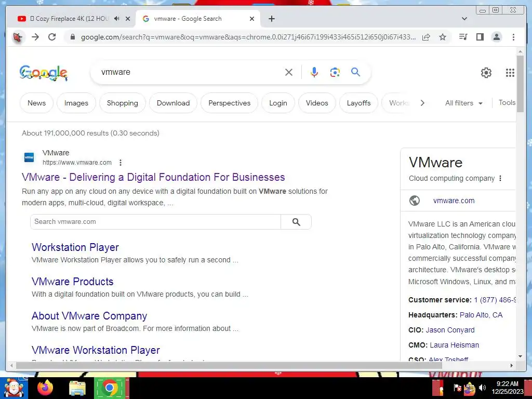Open the Workstation Player sitelink
This screenshot has width=532, height=399.
[x=75, y=247]
